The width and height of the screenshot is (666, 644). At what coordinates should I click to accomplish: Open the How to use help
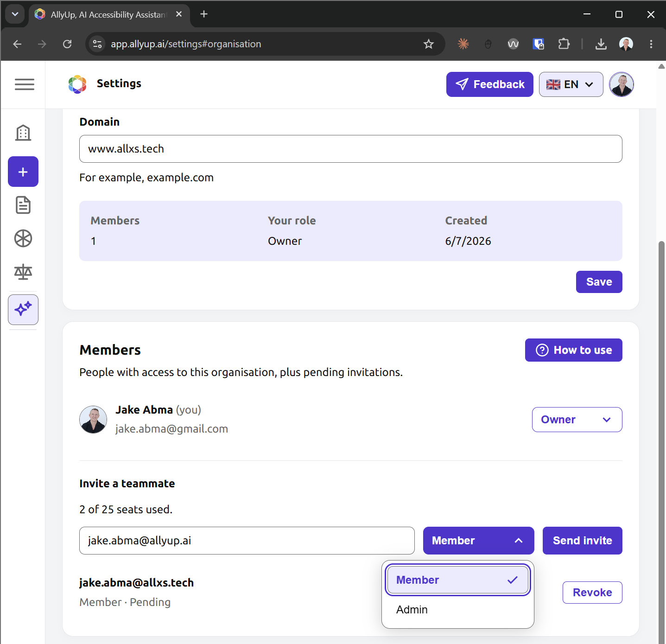(574, 350)
